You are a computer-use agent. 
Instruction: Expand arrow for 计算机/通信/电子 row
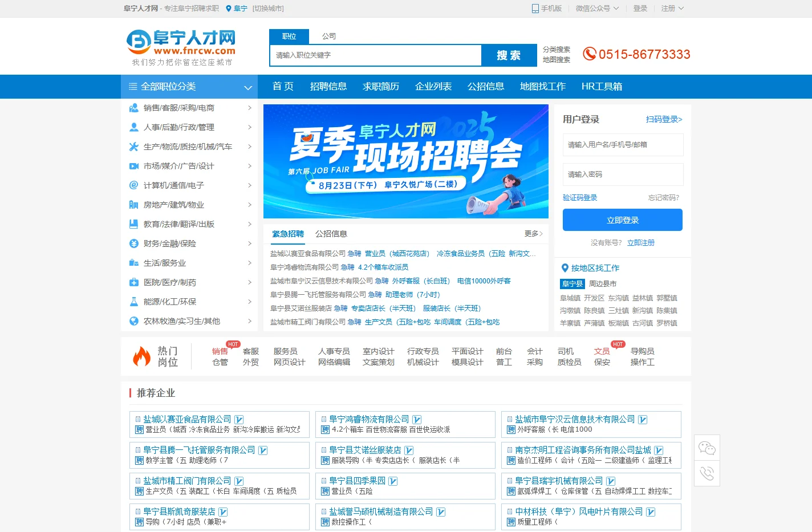pos(250,185)
